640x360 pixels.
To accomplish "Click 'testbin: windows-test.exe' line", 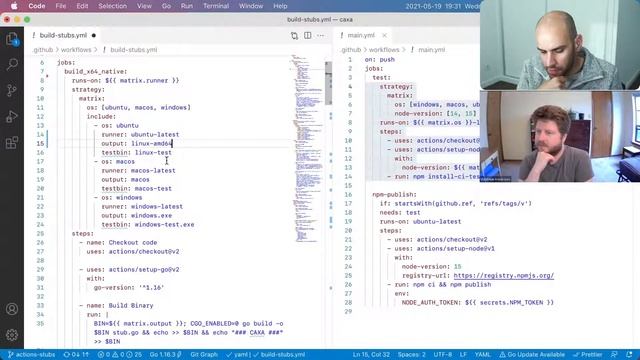I will pyautogui.click(x=148, y=224).
